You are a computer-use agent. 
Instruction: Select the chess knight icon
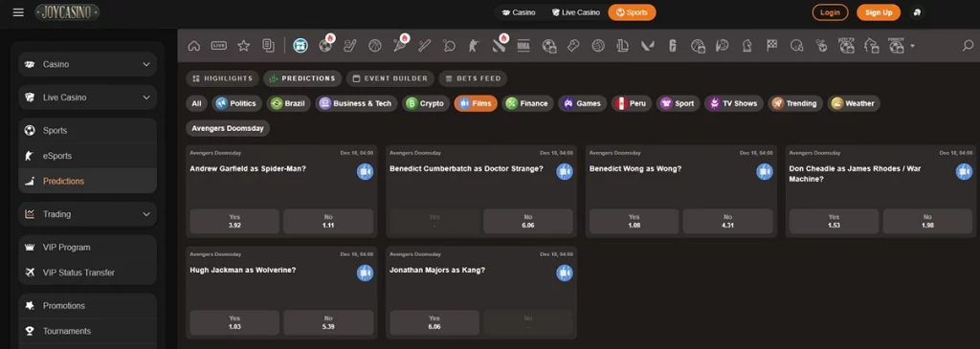coord(746,46)
